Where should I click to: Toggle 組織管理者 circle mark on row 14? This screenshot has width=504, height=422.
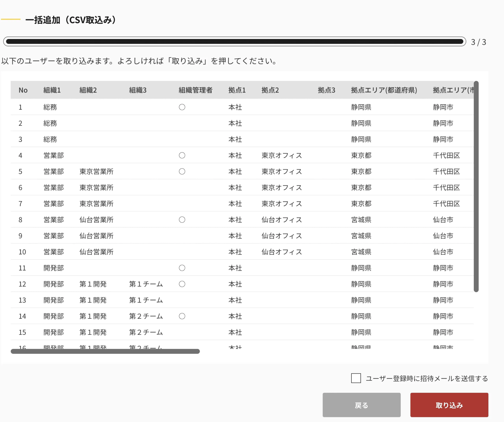pyautogui.click(x=182, y=316)
